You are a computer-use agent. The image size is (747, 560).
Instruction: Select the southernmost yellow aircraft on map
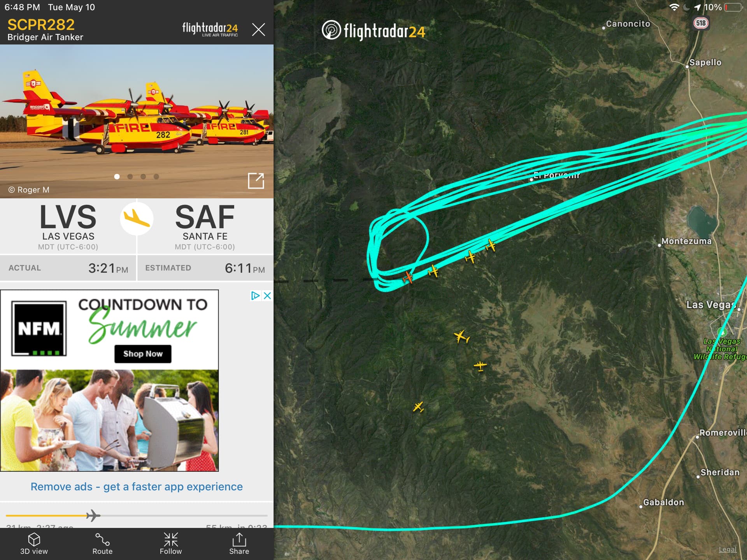tap(418, 407)
